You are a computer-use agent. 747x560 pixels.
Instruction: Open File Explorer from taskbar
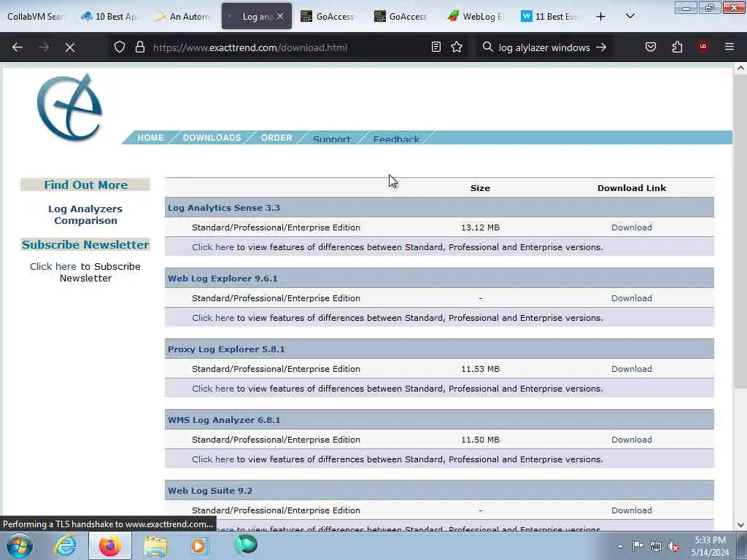coord(155,546)
